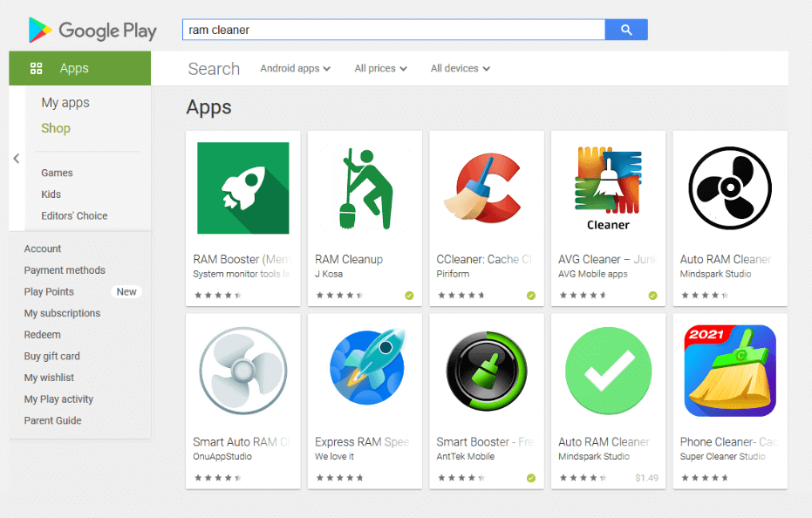Open the All devices dropdown
812x518 pixels.
coord(461,68)
